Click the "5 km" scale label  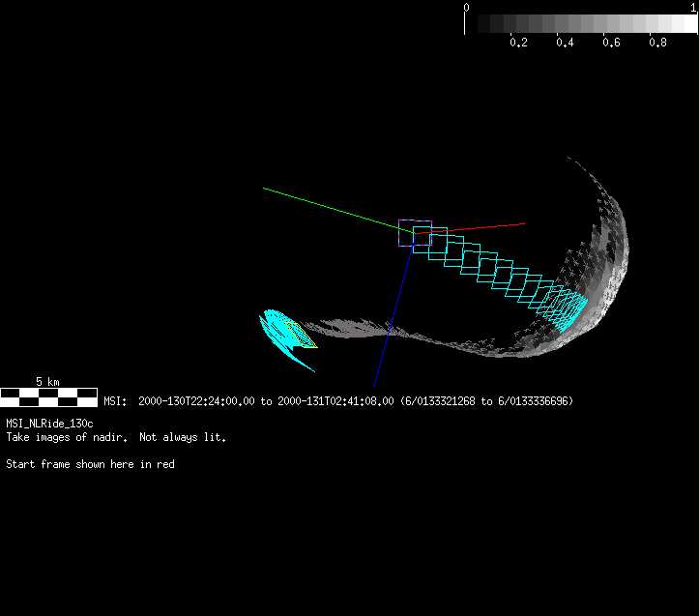[x=48, y=382]
